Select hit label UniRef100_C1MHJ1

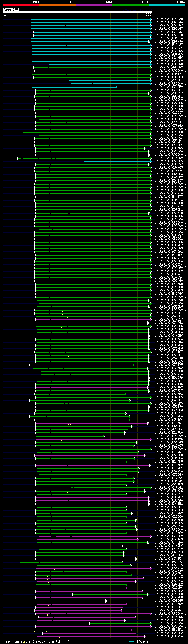[x=169, y=122]
